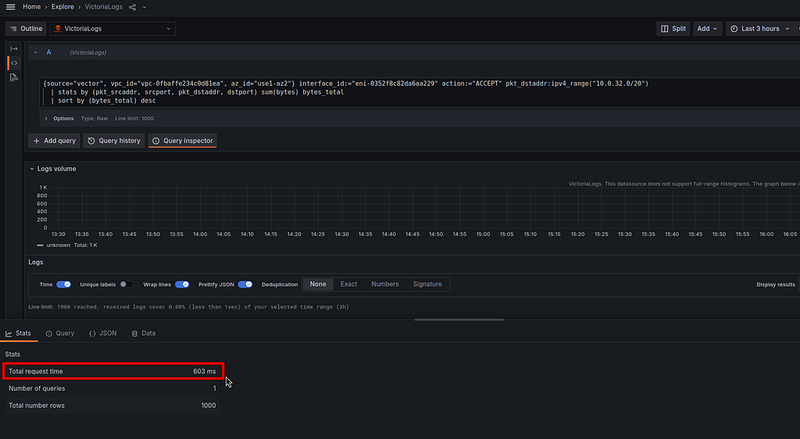Collapse query row A chevron
Screen dimensions: 800x439
coord(35,52)
